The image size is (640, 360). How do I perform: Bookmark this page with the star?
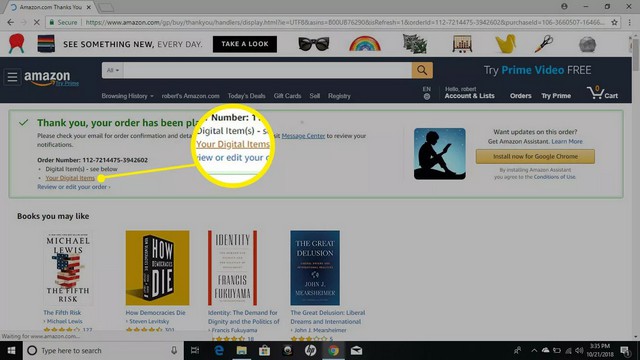pyautogui.click(x=614, y=22)
